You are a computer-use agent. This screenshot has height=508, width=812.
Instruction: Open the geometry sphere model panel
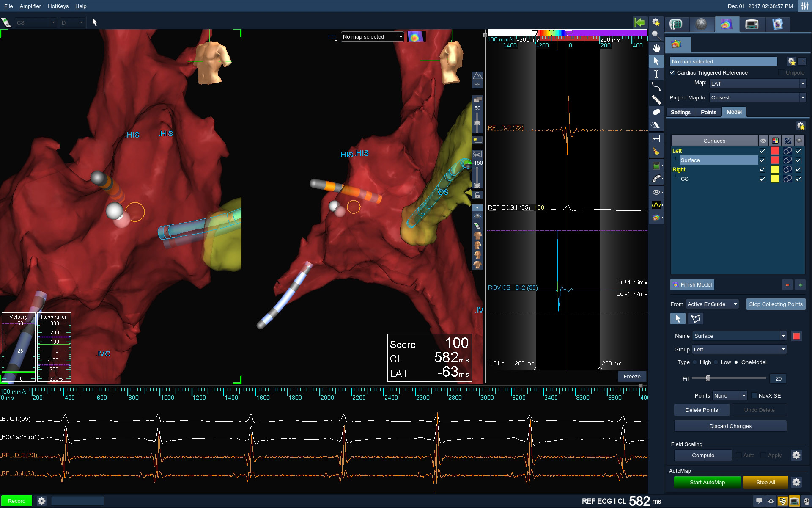(x=701, y=24)
